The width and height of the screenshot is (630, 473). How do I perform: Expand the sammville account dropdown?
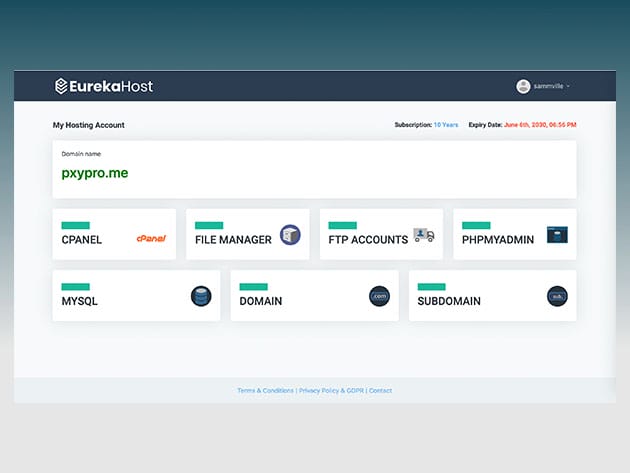[552, 87]
